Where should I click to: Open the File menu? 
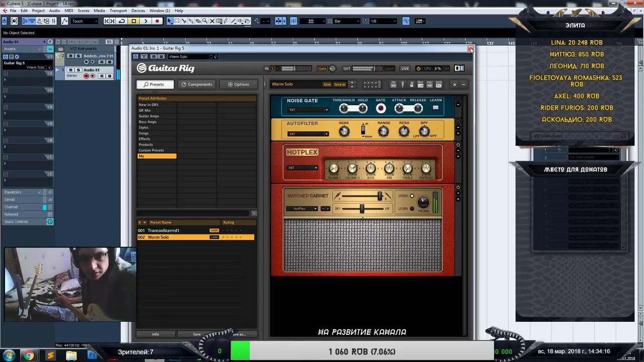click(13, 11)
